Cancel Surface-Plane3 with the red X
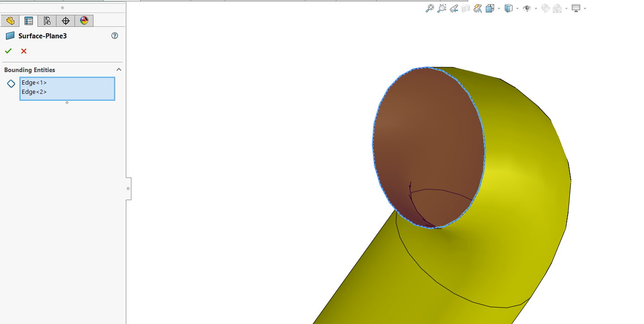Viewport: 644px width, 324px height. click(x=24, y=51)
